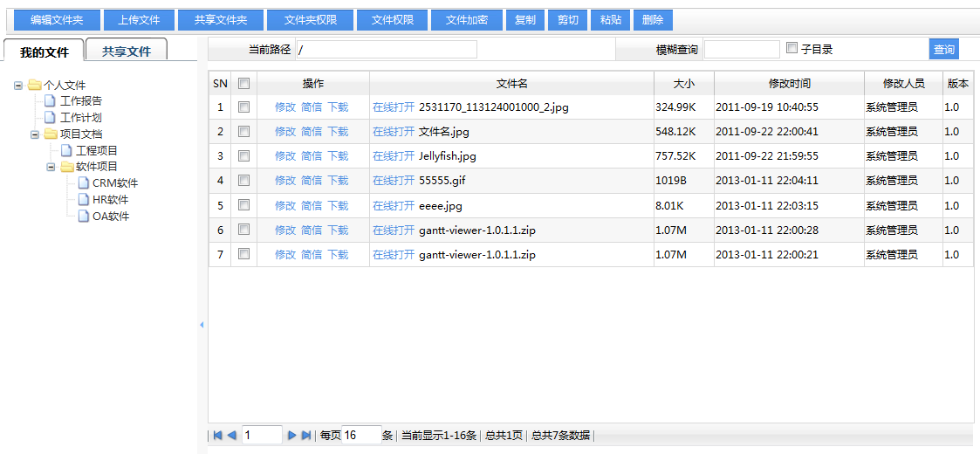The height and width of the screenshot is (454, 980).
Task: Click the 上传文件 button
Action: (139, 20)
